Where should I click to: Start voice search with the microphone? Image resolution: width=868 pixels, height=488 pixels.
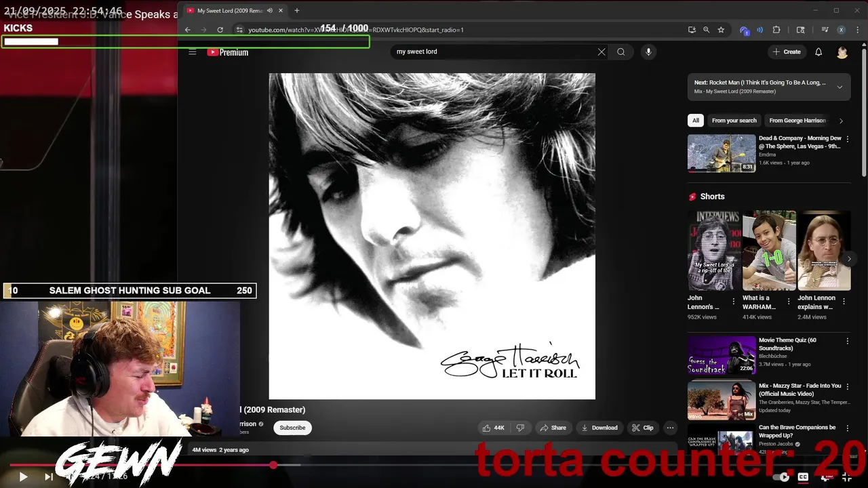coord(648,52)
